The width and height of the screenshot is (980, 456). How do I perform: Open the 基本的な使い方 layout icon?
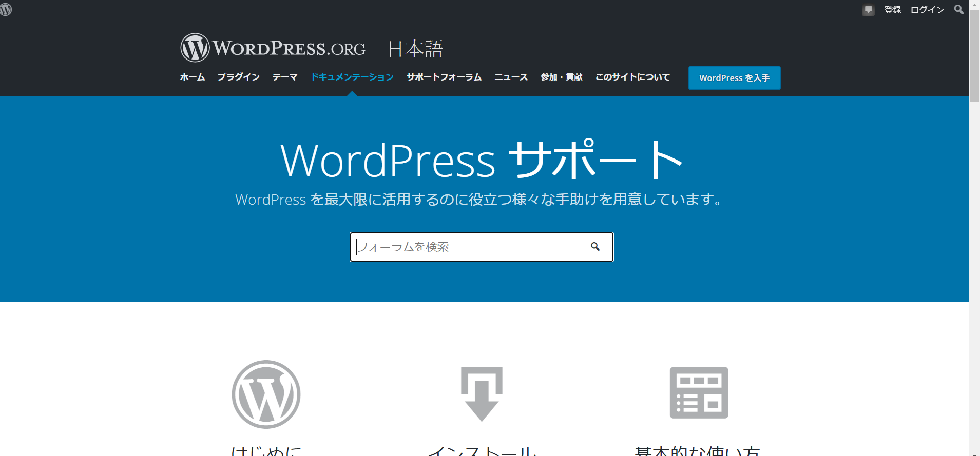pyautogui.click(x=699, y=392)
